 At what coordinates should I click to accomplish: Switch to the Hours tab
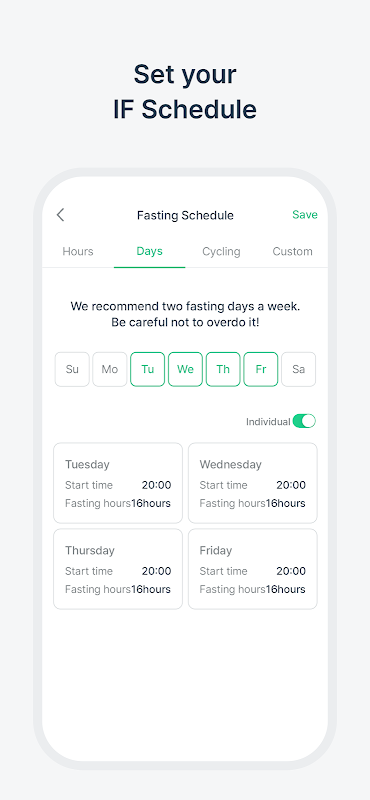(78, 252)
